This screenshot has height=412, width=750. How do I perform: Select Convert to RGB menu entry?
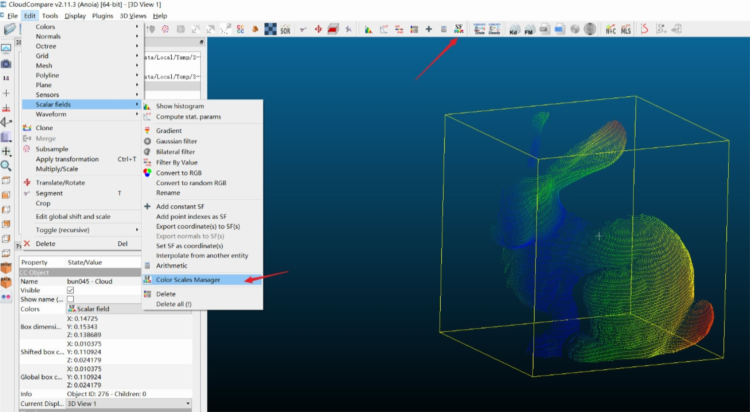(202, 173)
